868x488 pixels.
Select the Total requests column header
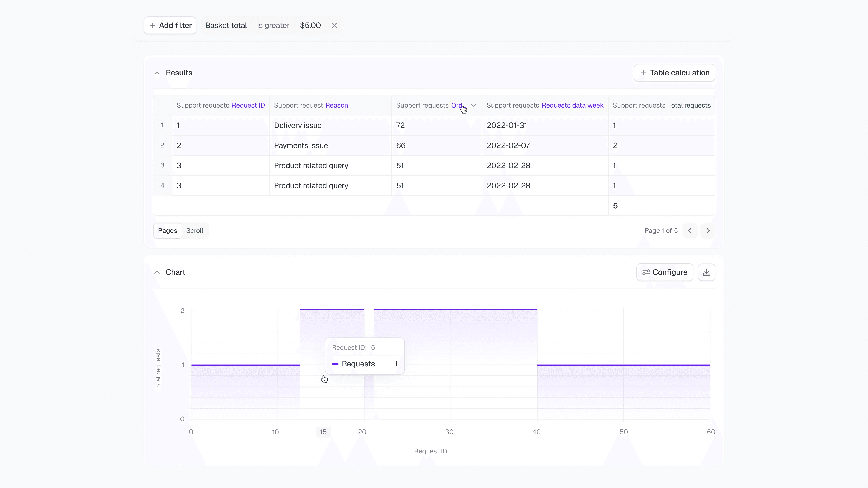(x=662, y=106)
